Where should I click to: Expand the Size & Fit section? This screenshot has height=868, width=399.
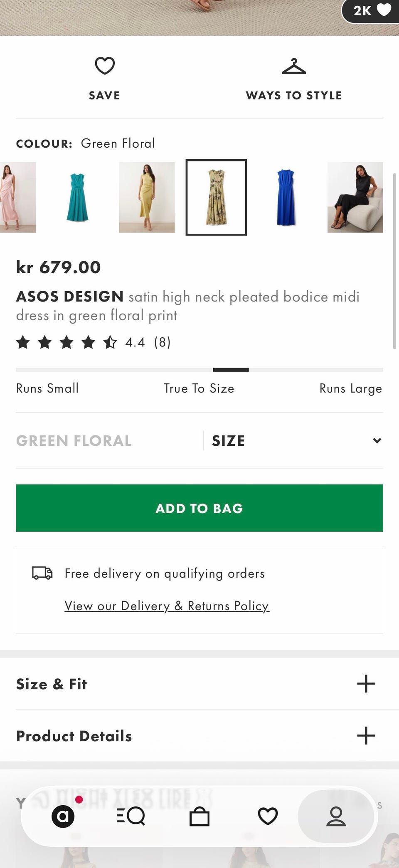199,684
